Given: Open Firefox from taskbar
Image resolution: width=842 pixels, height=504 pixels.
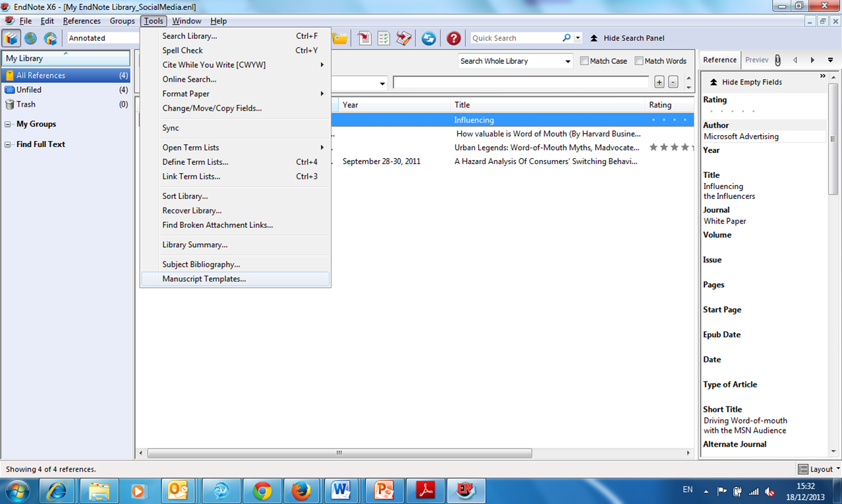Looking at the screenshot, I should [x=301, y=491].
